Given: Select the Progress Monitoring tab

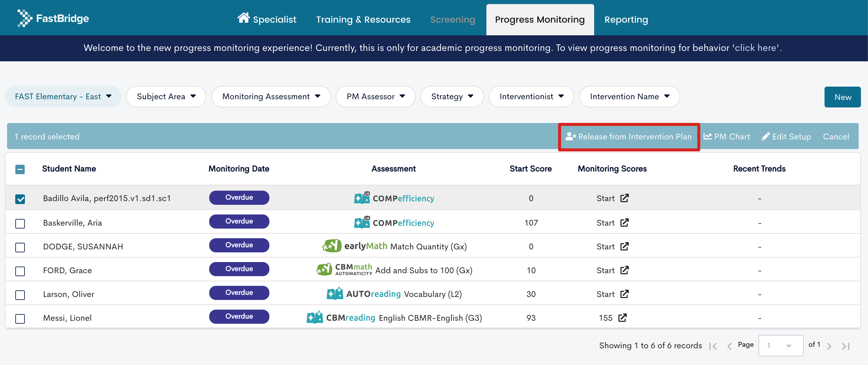Looking at the screenshot, I should (x=540, y=20).
